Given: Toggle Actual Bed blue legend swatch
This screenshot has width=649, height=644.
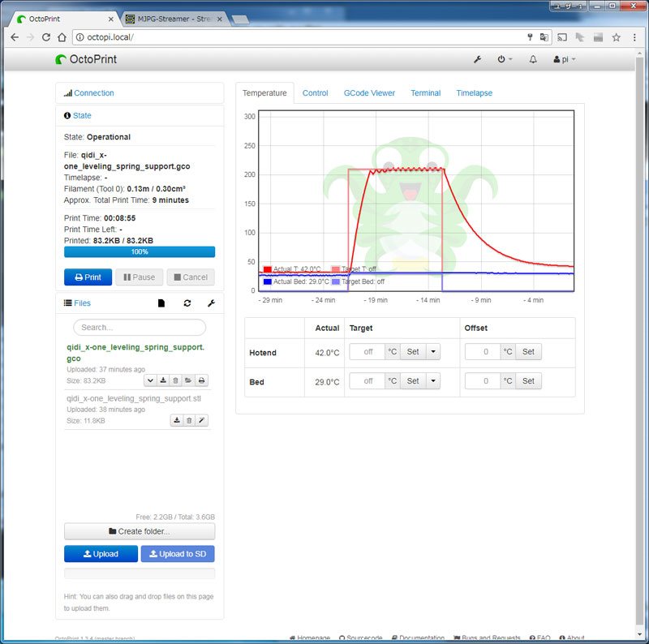Looking at the screenshot, I should (x=268, y=282).
